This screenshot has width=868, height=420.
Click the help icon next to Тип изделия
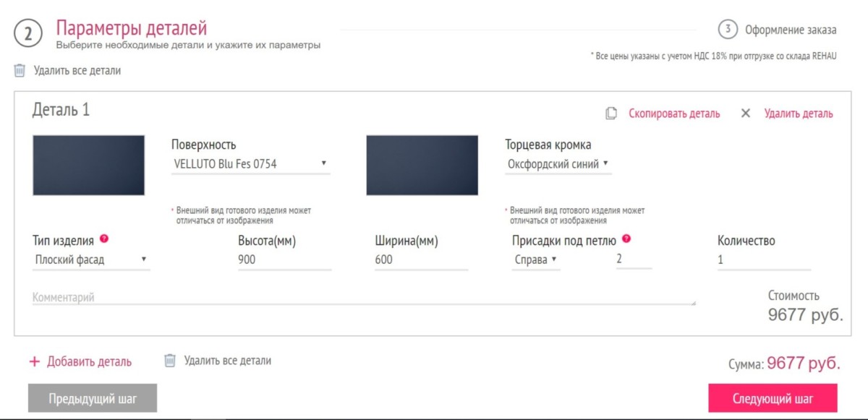pyautogui.click(x=104, y=239)
